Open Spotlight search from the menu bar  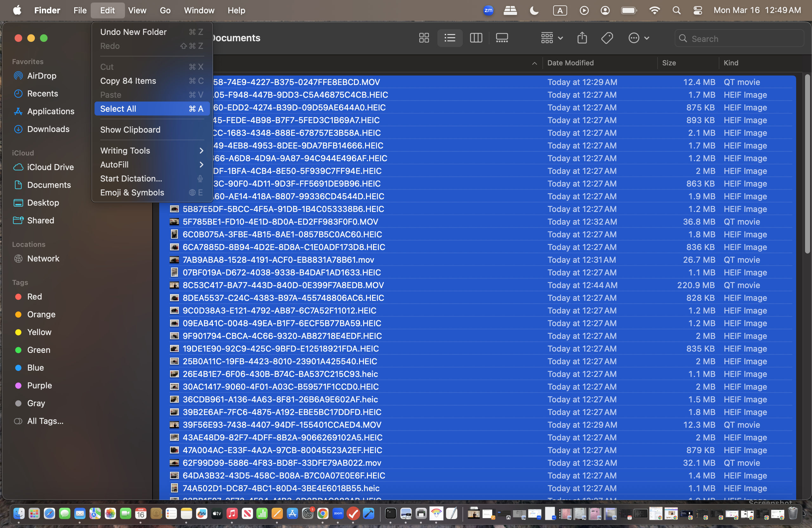click(x=677, y=10)
